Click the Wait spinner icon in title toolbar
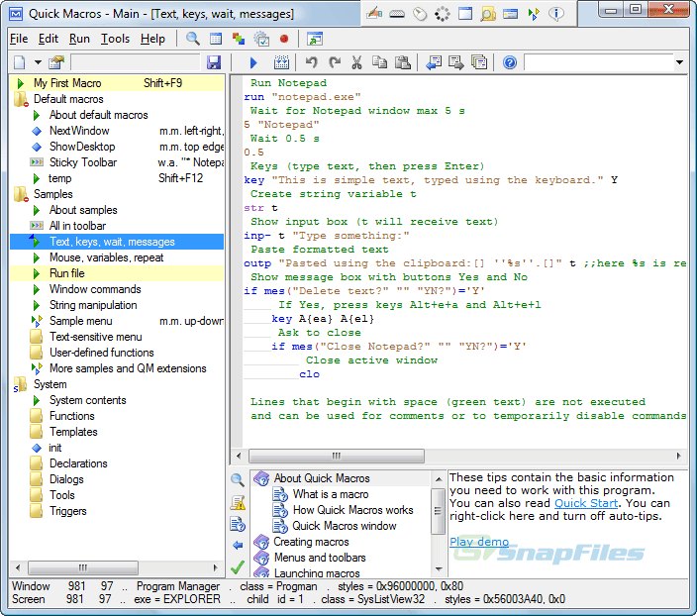Screen dimensions: 697x616 pyautogui.click(x=443, y=14)
